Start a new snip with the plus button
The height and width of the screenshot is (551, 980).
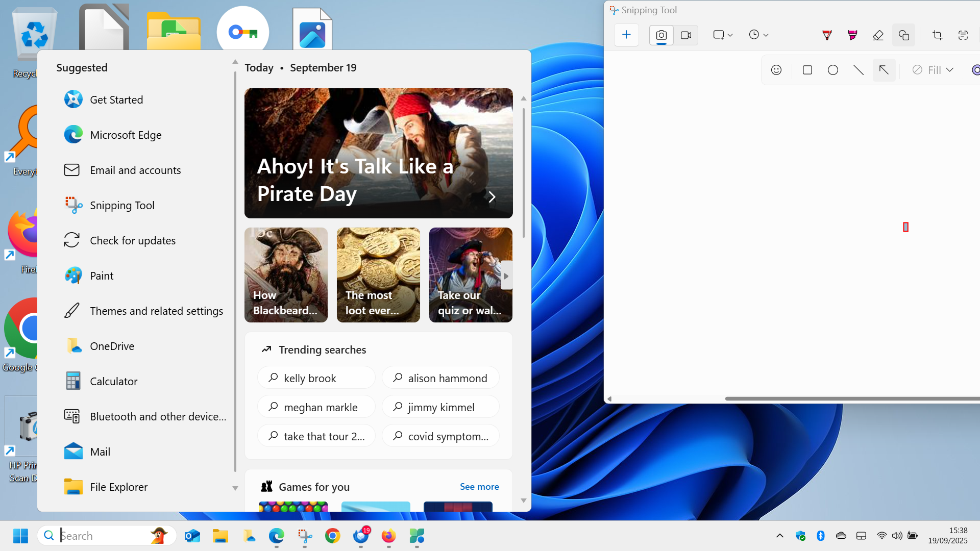626,35
